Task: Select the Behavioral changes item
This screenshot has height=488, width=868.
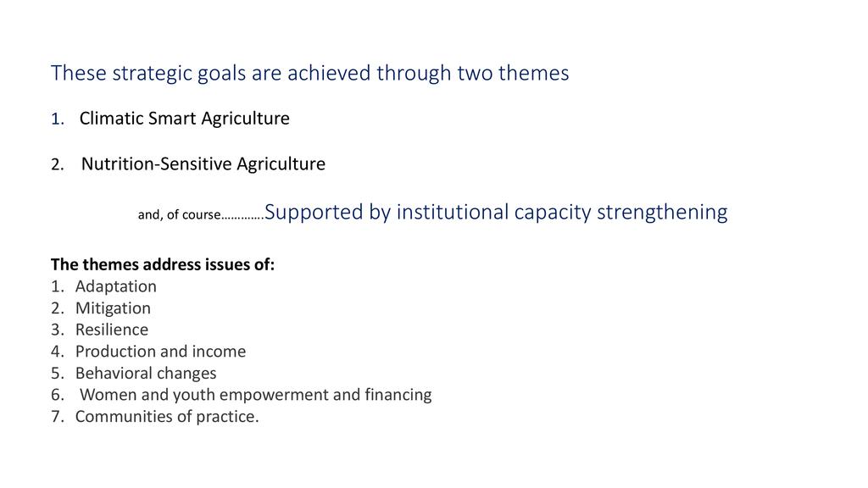Action: (146, 374)
